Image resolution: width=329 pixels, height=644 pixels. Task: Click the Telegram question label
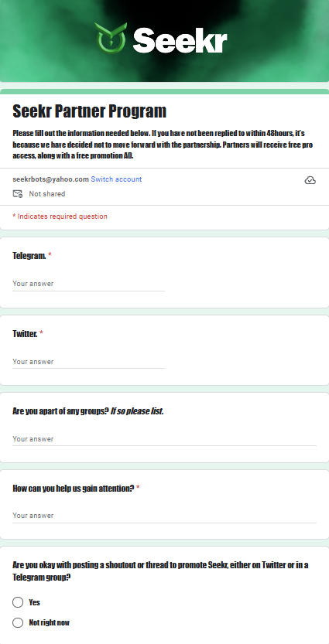29,255
